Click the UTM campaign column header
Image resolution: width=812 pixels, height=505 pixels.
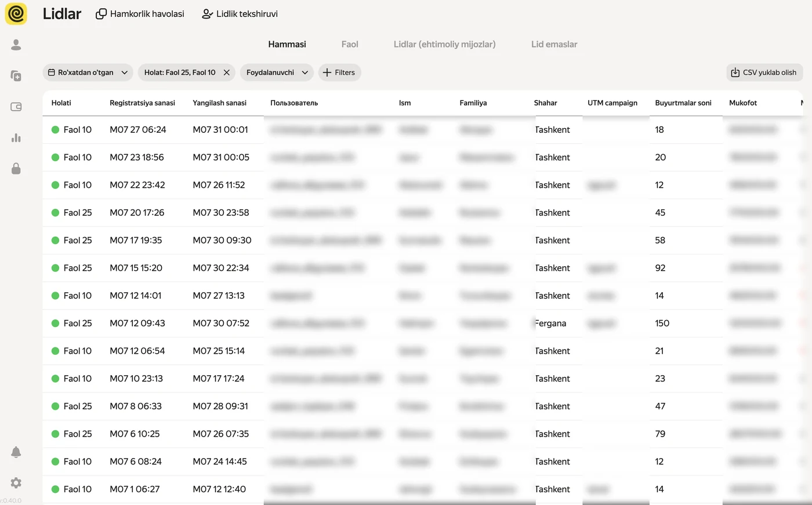click(612, 103)
